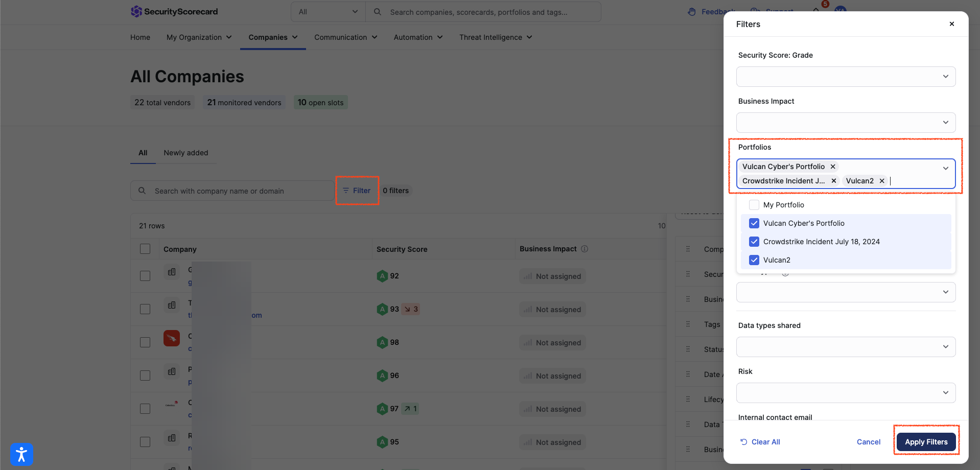980x470 pixels.
Task: Switch to the Newly added tab
Action: pyautogui.click(x=186, y=153)
